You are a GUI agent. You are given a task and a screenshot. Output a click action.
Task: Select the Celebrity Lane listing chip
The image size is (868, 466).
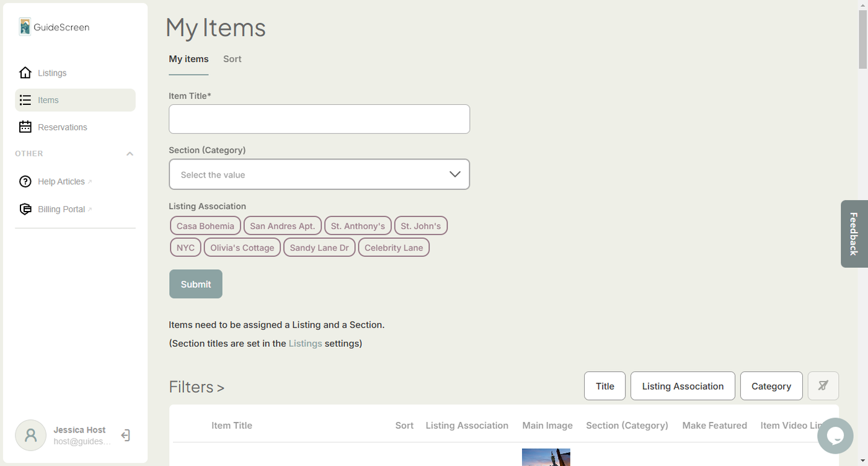click(393, 248)
